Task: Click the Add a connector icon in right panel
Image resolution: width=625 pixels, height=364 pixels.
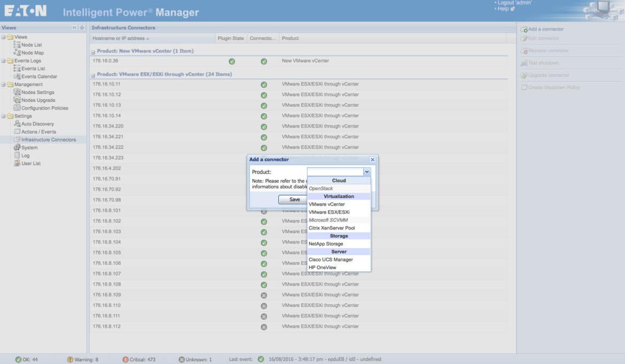Action: click(x=524, y=29)
